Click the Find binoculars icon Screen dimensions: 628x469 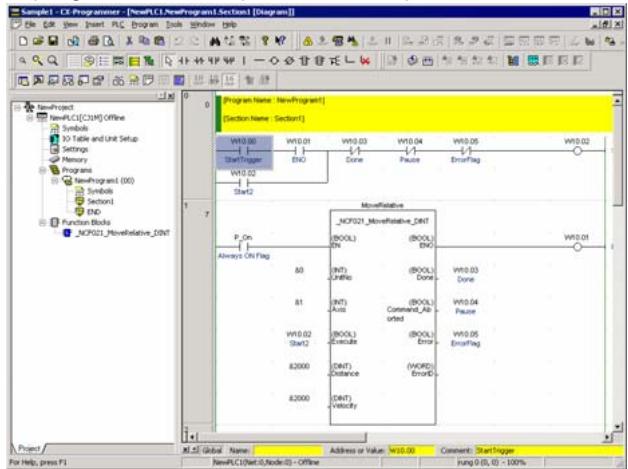click(215, 41)
